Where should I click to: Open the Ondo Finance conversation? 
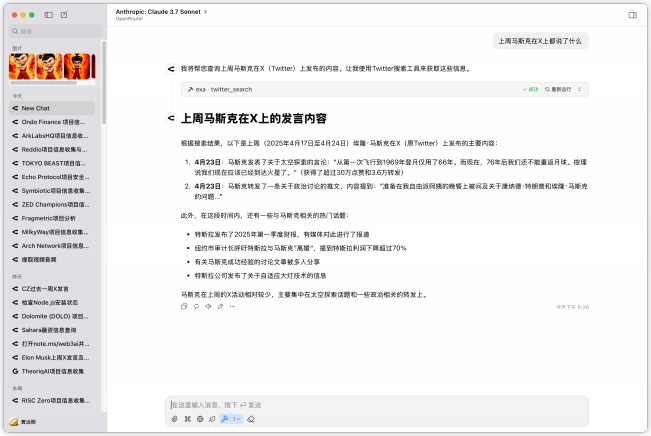click(x=52, y=122)
